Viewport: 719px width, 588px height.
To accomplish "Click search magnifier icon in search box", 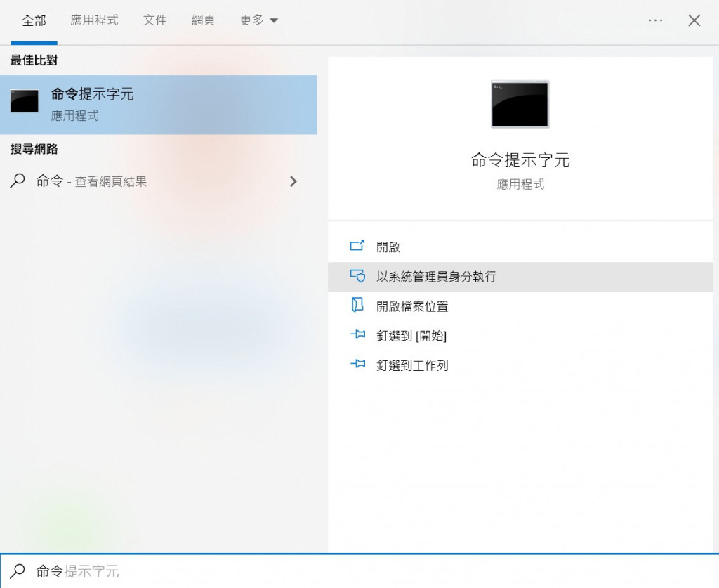I will point(18,571).
